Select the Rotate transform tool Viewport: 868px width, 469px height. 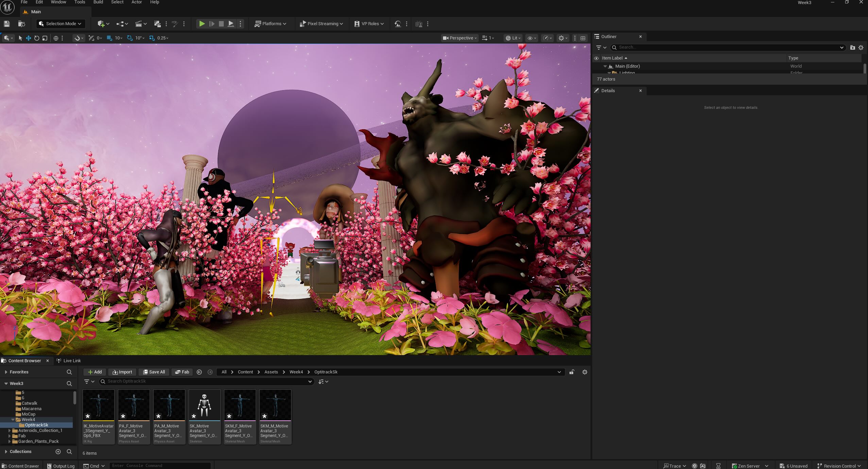tap(37, 38)
